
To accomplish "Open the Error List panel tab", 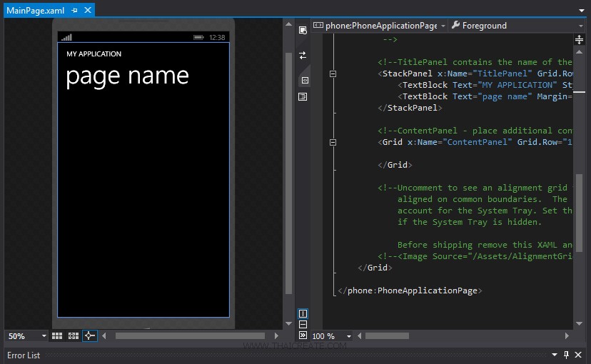I will (24, 355).
